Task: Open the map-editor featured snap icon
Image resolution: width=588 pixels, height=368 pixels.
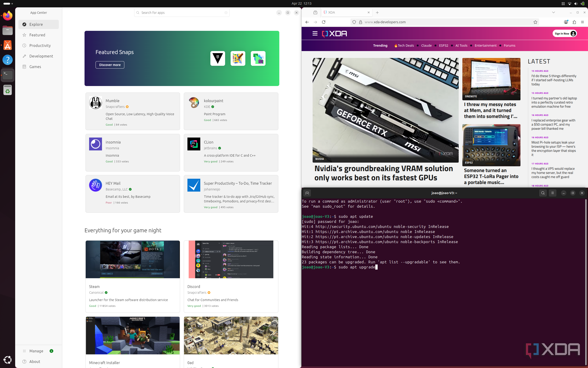Action: (238, 58)
